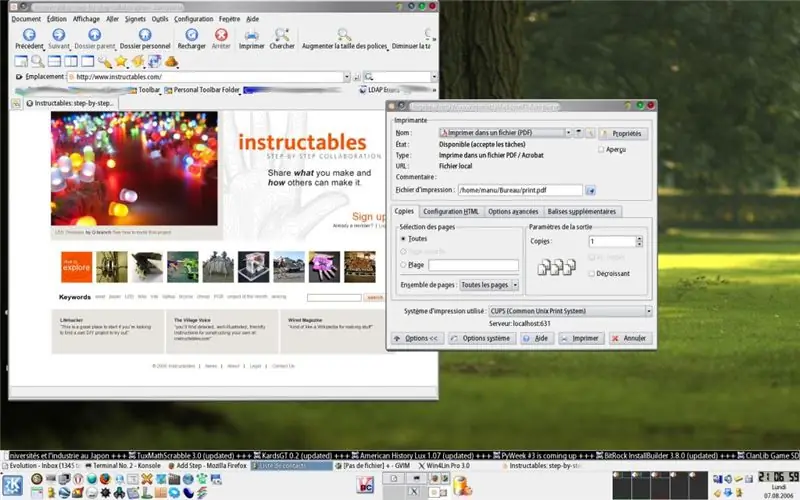The image size is (800, 500).
Task: Click the LED lights featured image
Action: (134, 168)
